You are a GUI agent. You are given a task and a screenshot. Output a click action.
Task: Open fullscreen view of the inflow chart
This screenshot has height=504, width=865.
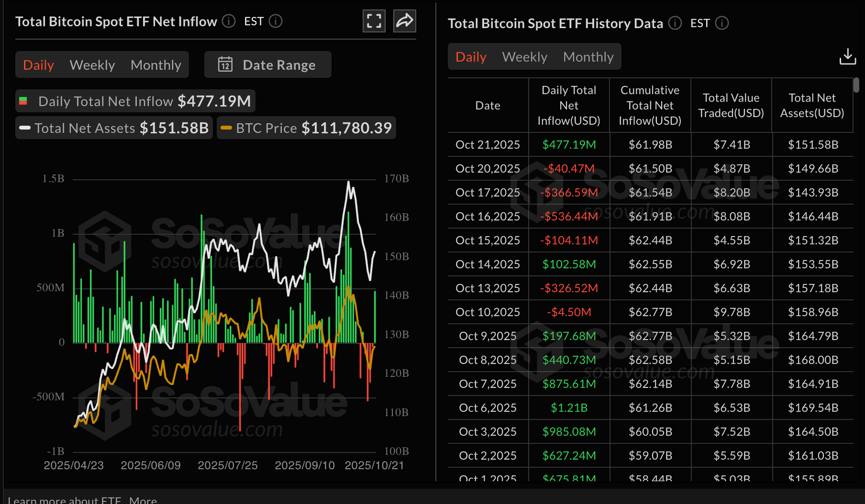[374, 21]
